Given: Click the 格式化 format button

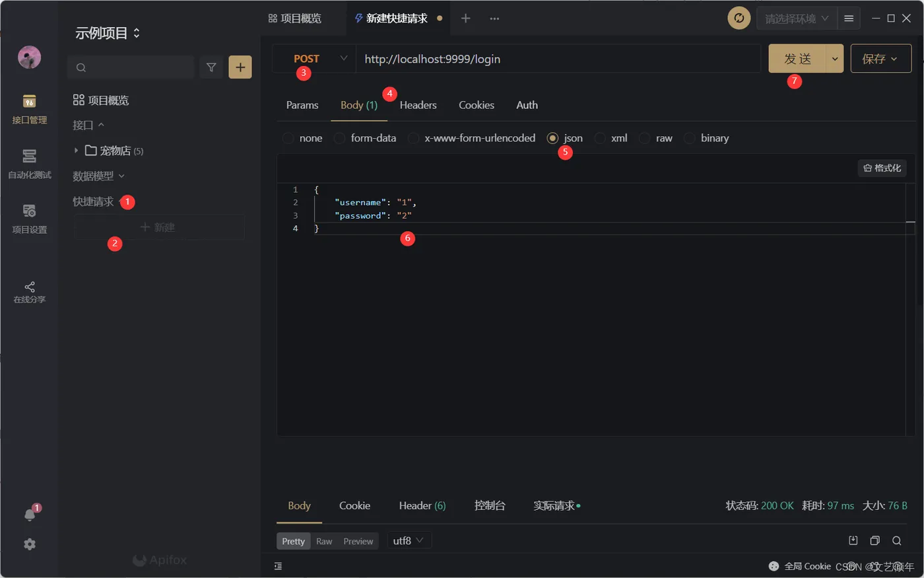Looking at the screenshot, I should point(882,168).
